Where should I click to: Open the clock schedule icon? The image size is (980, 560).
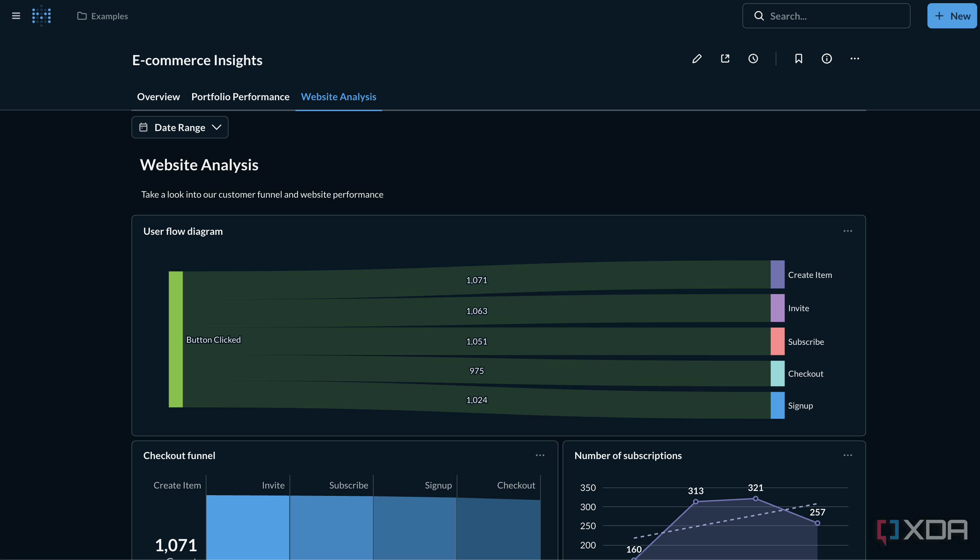(753, 59)
